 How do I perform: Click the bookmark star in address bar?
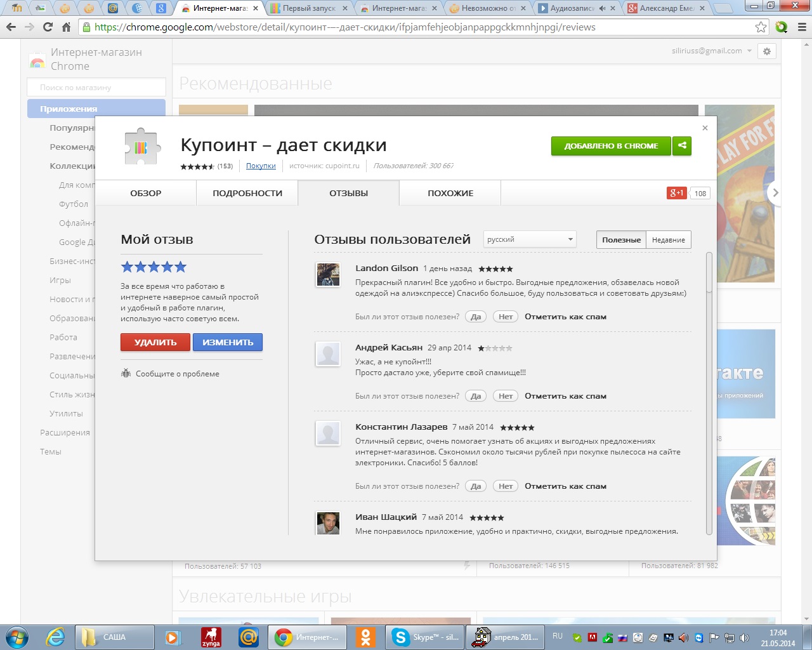click(x=761, y=27)
